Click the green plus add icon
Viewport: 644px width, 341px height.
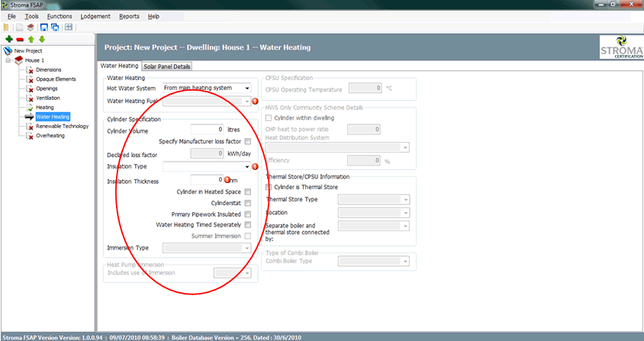[x=9, y=40]
